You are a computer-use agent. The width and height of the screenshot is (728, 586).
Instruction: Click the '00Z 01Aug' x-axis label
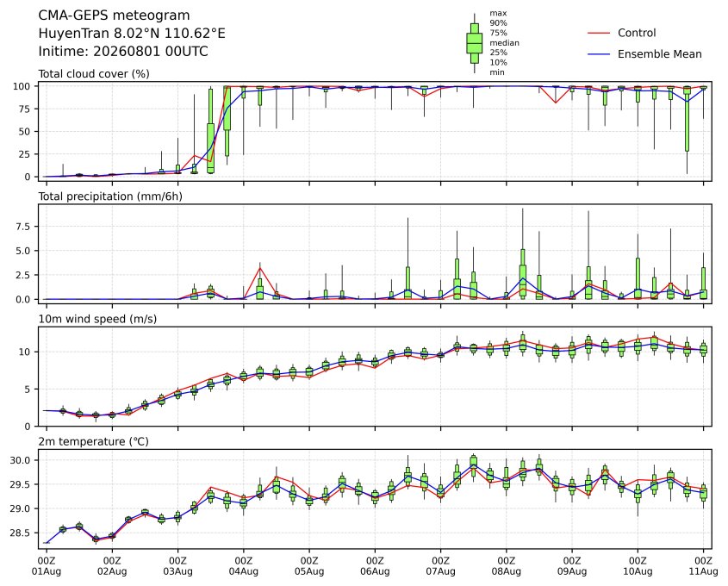point(47,565)
